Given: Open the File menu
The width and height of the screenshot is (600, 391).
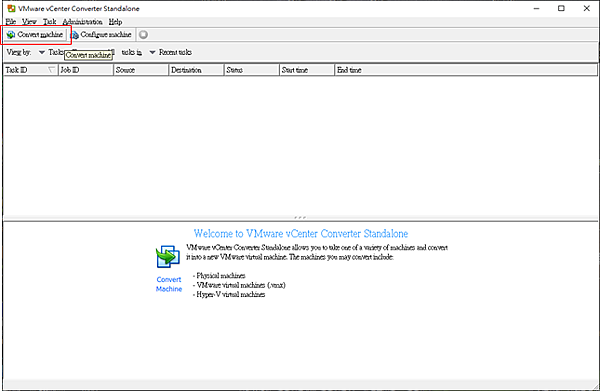Looking at the screenshot, I should (x=11, y=22).
